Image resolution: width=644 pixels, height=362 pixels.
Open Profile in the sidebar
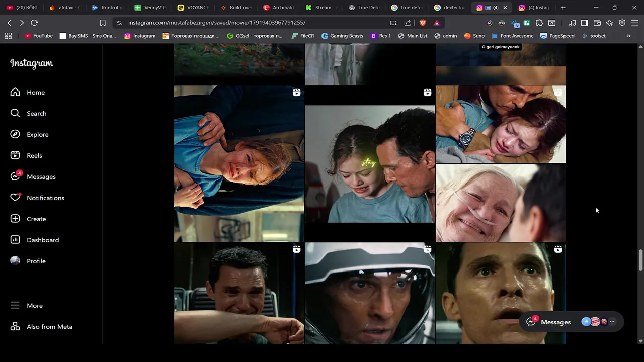[x=28, y=261]
